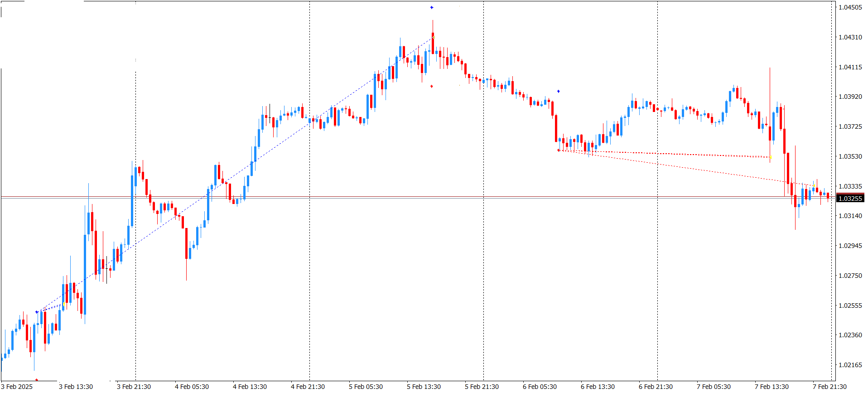Select the 1.02750 price scale value
The height and width of the screenshot is (393, 868).
click(x=850, y=276)
